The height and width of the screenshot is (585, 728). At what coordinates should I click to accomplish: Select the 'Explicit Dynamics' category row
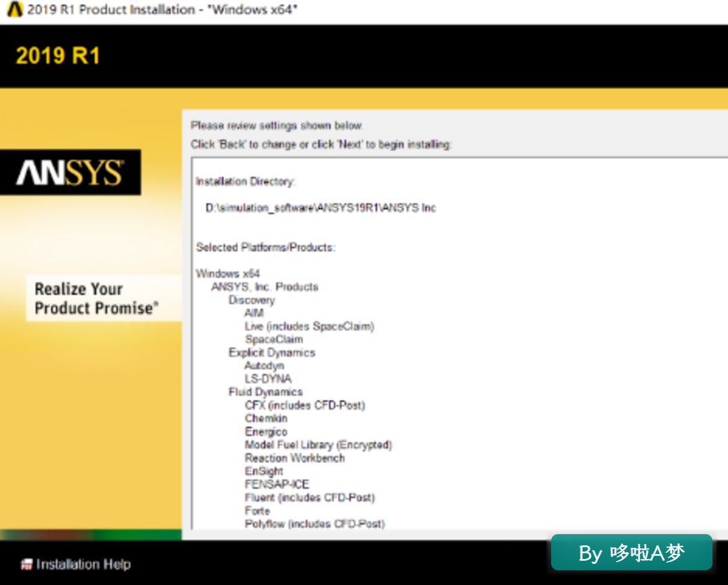272,352
